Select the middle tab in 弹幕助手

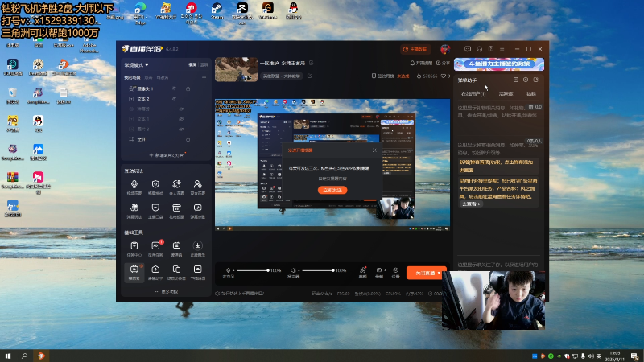pos(506,93)
